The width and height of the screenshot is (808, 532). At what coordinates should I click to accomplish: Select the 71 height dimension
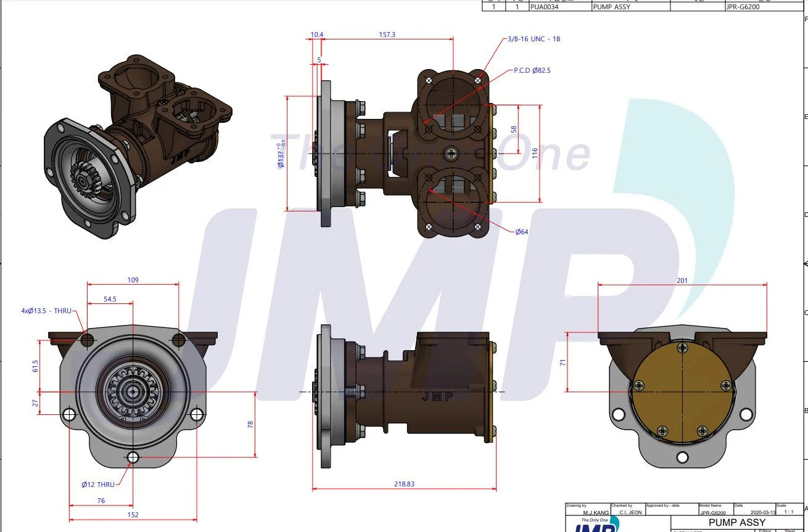(563, 362)
